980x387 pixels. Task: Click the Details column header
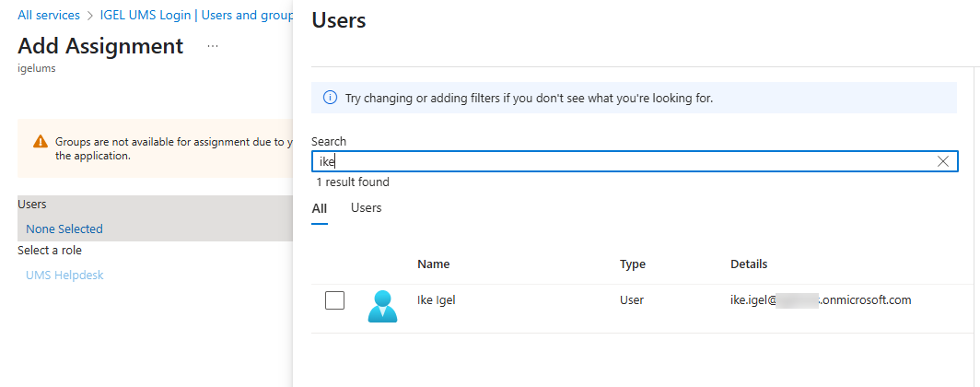(x=748, y=264)
